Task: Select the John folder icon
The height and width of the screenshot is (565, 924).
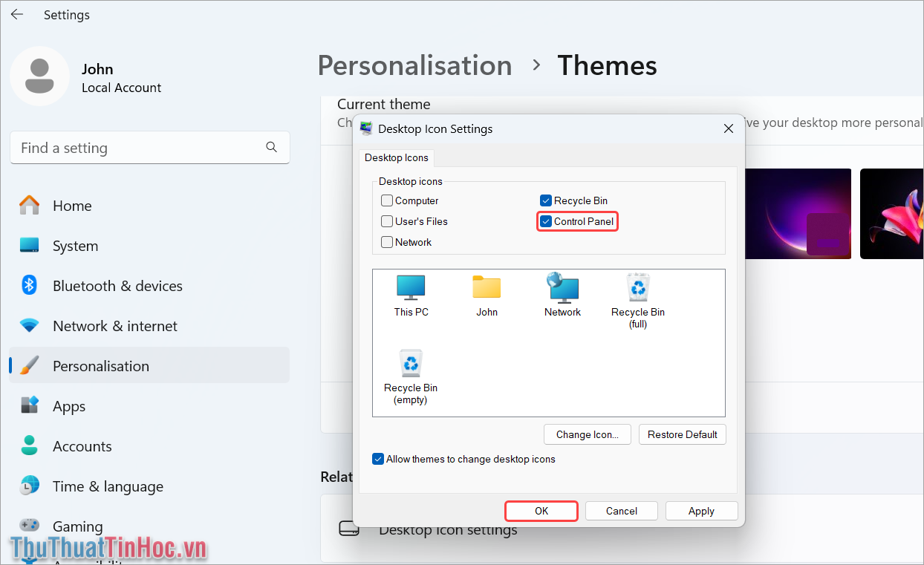Action: 487,295
